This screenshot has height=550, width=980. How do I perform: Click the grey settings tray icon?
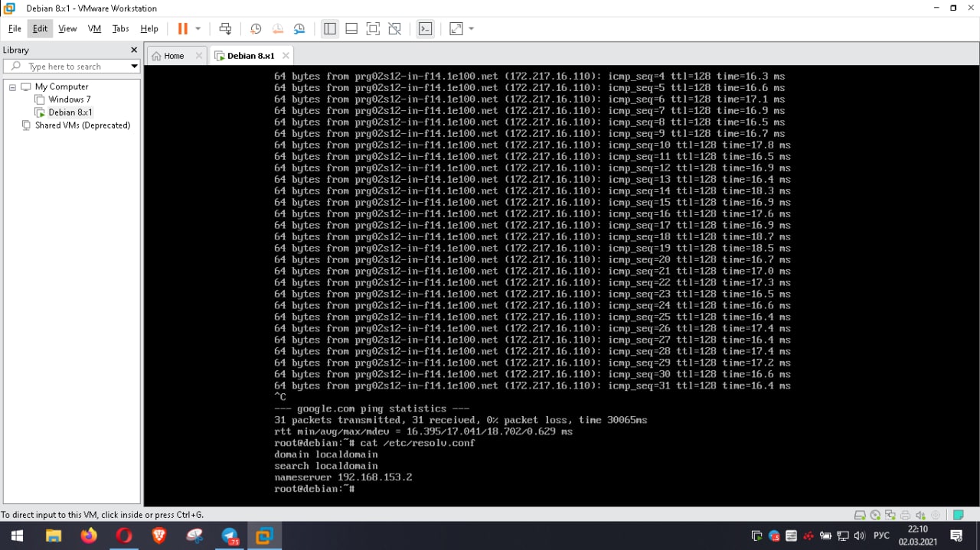[x=791, y=535]
